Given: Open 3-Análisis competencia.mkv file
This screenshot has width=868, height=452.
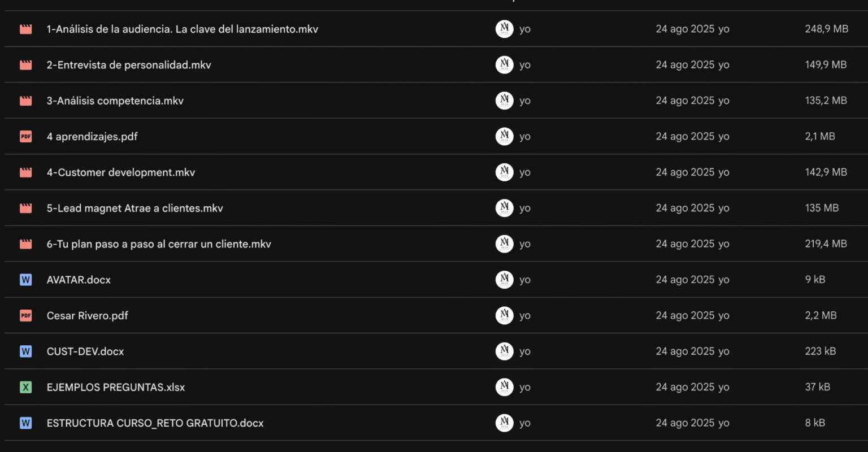Looking at the screenshot, I should point(115,101).
